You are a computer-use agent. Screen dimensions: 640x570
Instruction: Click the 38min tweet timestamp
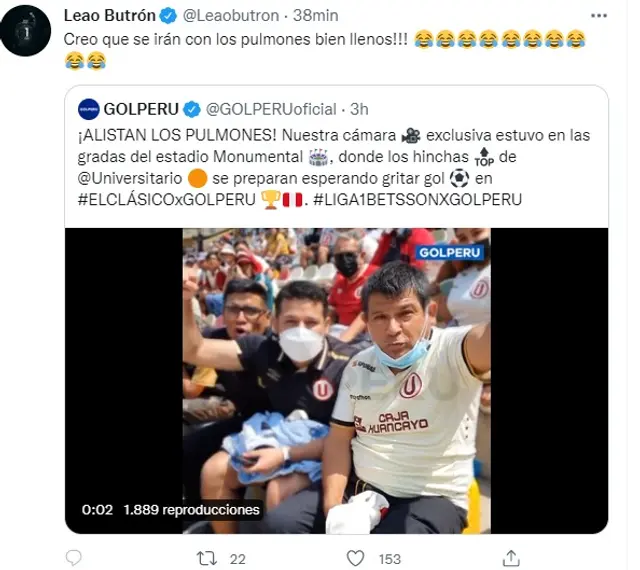(316, 16)
